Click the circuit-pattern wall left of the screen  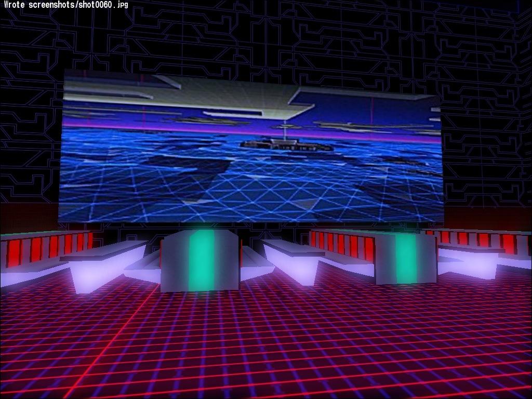pos(30,130)
